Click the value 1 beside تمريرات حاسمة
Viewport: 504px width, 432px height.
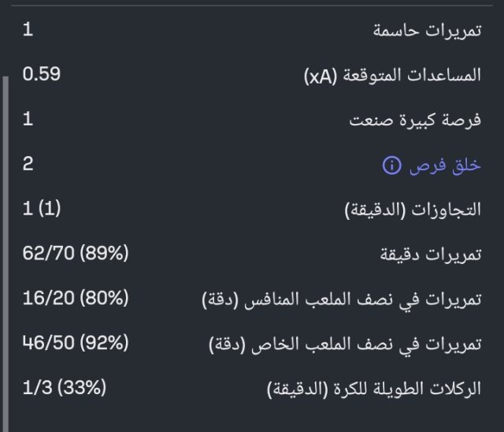pyautogui.click(x=28, y=30)
